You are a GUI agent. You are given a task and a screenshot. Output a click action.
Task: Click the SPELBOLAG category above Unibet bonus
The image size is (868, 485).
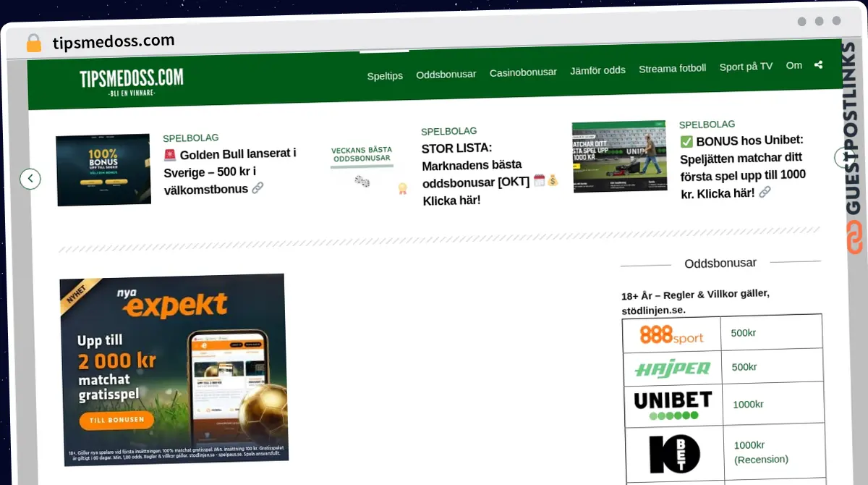point(707,125)
